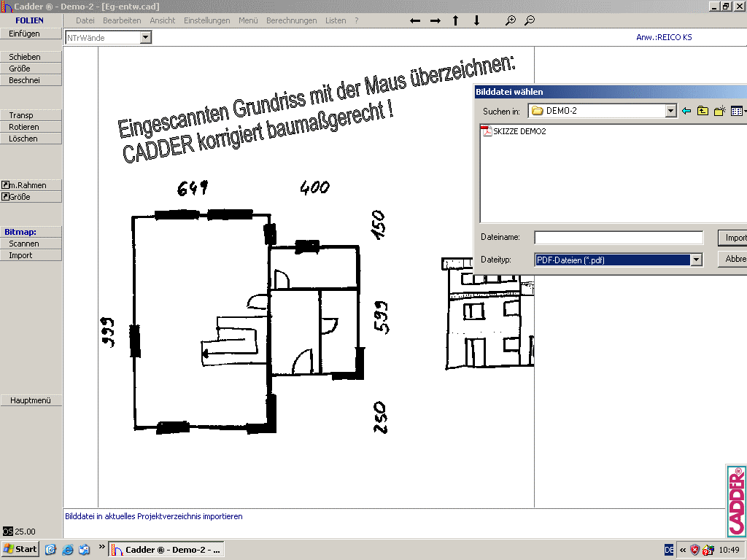Open the Windows Start menu

(x=20, y=549)
